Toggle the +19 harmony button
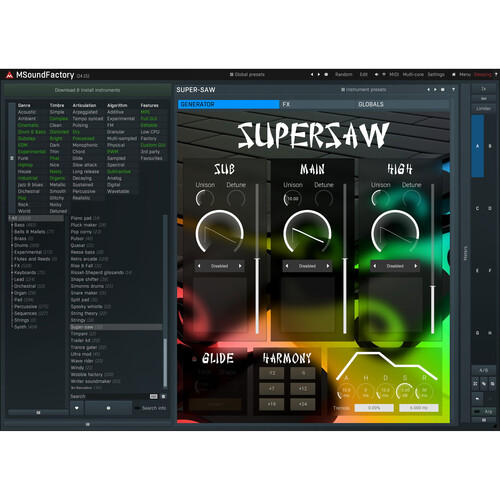Screen dimensions: 500x500 click(272, 404)
